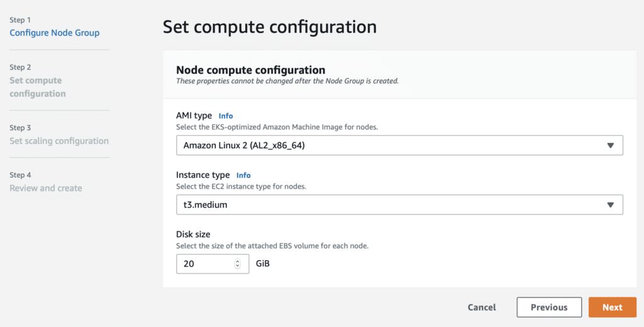
Task: Click the Disk size field label
Action: (x=193, y=234)
